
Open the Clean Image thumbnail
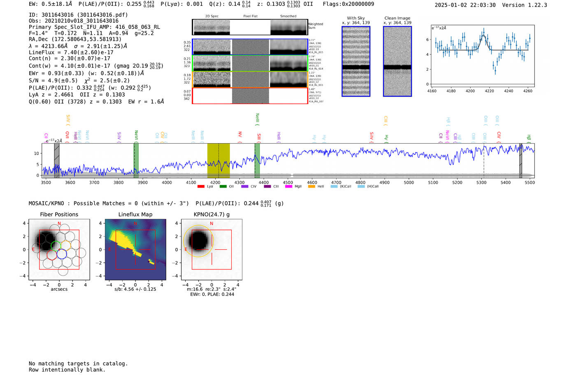(x=397, y=61)
